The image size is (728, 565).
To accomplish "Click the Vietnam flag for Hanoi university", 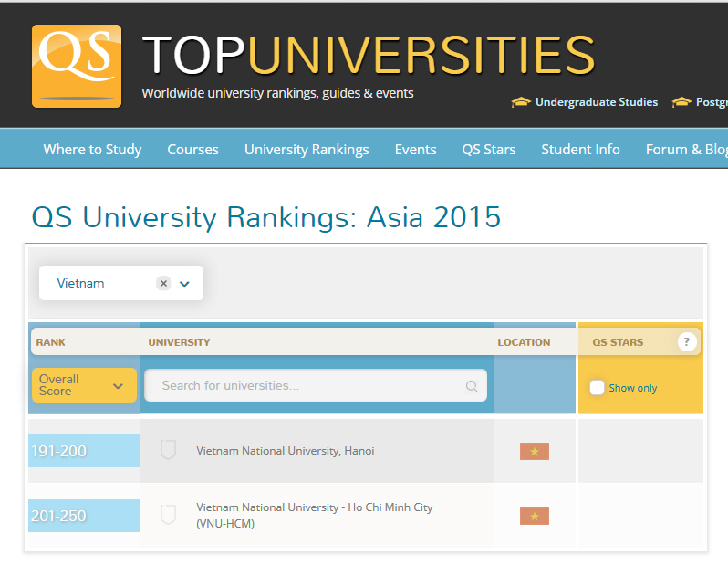I will (535, 451).
